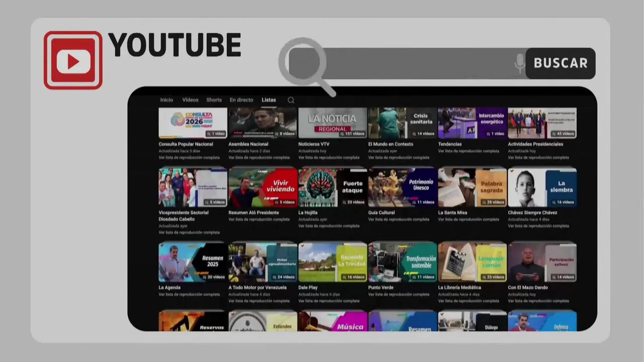Click the Actividades Presidenciales title
This screenshot has width=644, height=362.
[x=535, y=144]
